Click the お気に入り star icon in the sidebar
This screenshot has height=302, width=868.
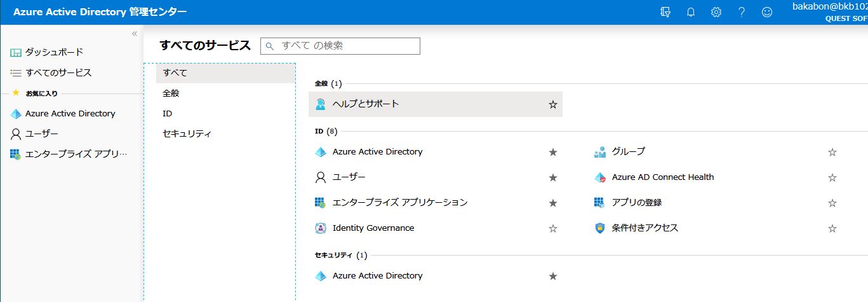16,93
